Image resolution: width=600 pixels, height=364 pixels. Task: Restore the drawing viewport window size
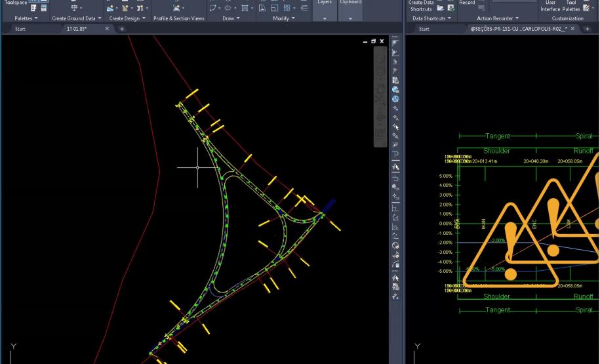(374, 41)
